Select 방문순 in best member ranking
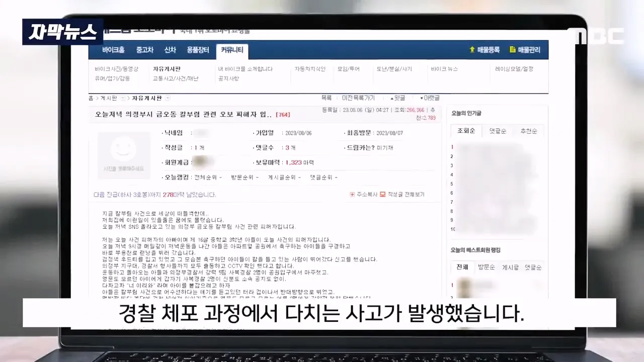The width and height of the screenshot is (644, 362). (487, 267)
